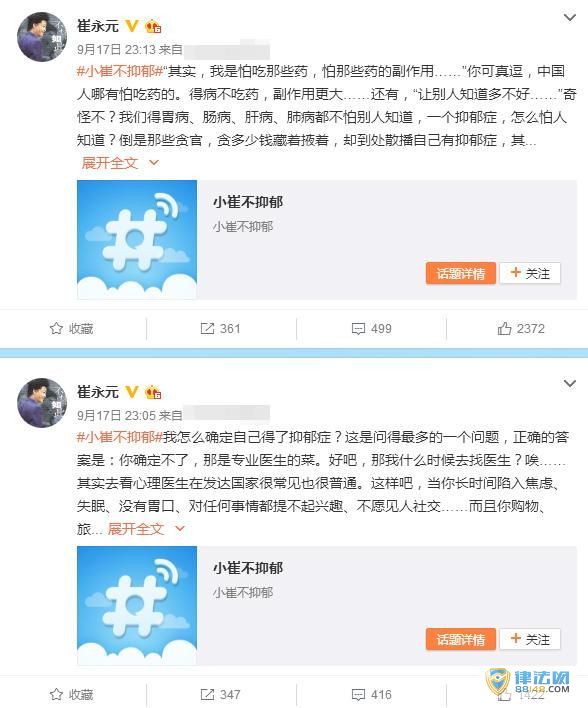This screenshot has width=588, height=708.
Task: Follow the topic in the first card
Action: pos(530,273)
